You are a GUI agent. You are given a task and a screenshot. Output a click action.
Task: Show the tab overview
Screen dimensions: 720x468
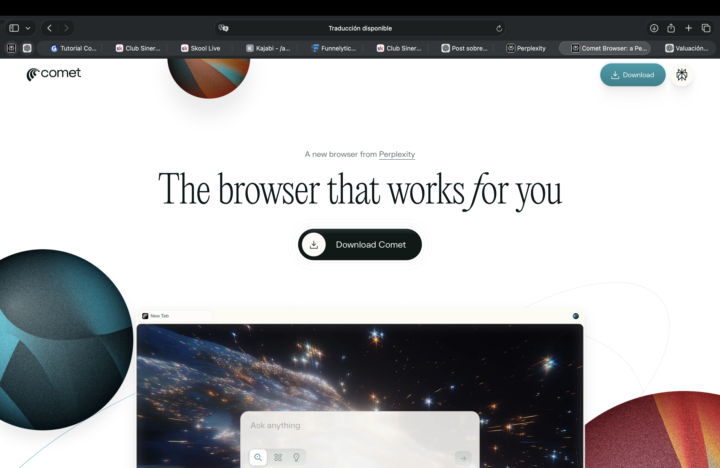706,28
